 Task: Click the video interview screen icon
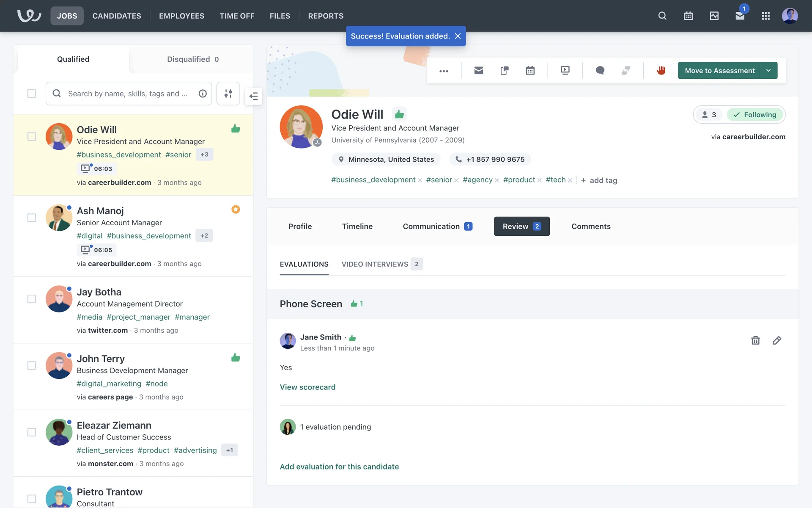tap(565, 70)
